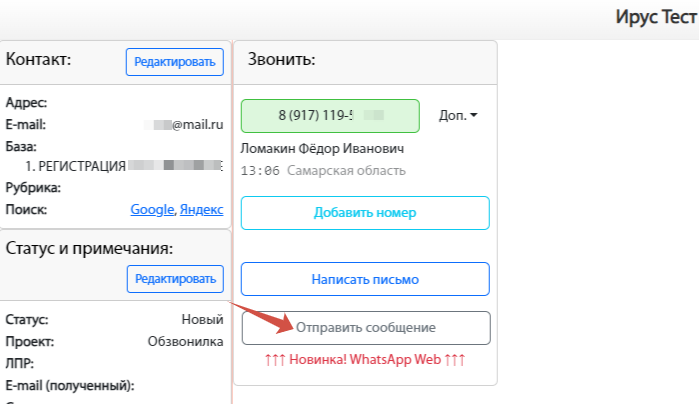Click the Звонить: panel header
699x404 pixels.
pyautogui.click(x=282, y=60)
